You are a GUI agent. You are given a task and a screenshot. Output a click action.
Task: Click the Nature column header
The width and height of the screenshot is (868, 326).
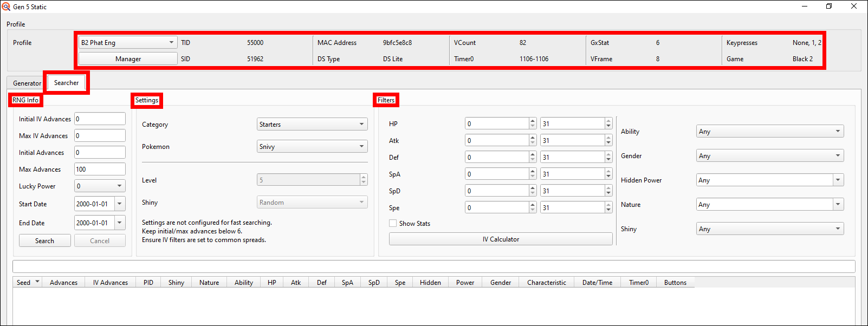coord(209,282)
